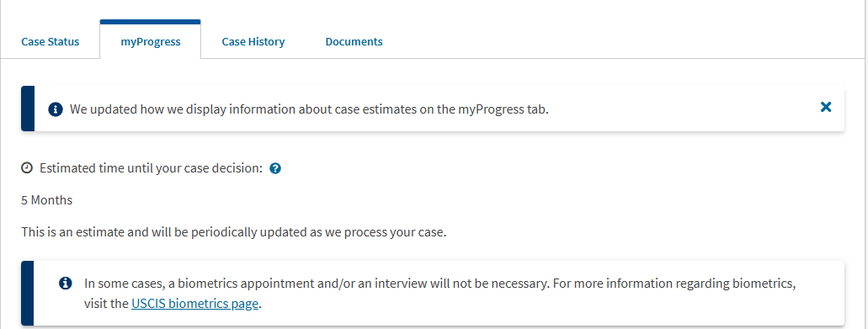Image resolution: width=868 pixels, height=329 pixels.
Task: Click the 5 Months estimate value
Action: (46, 200)
